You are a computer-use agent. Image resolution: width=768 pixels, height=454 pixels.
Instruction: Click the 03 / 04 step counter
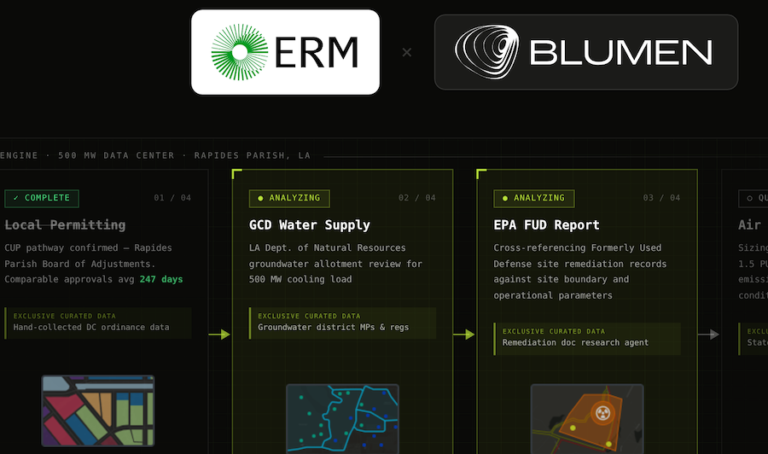pyautogui.click(x=662, y=198)
